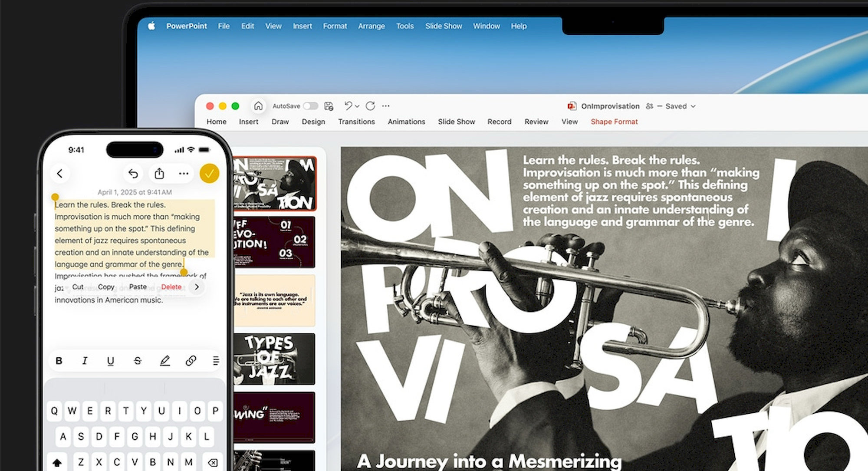The height and width of the screenshot is (471, 868).
Task: Open the undo history dropdown arrow
Action: tap(357, 106)
